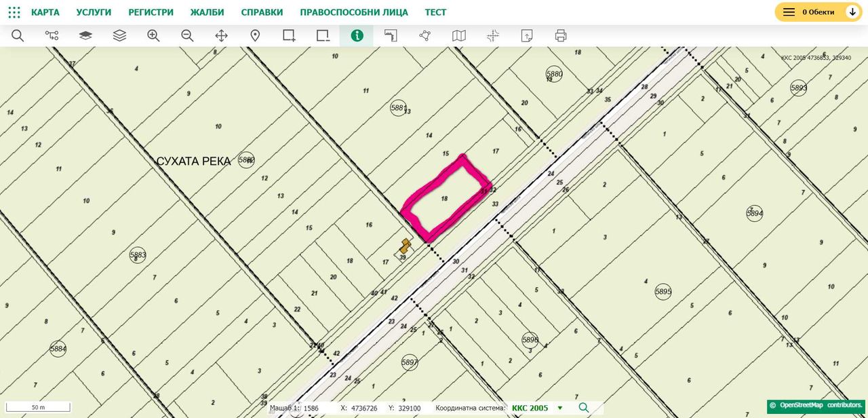Image resolution: width=868 pixels, height=418 pixels.
Task: Activate the pan move tool
Action: tap(221, 36)
